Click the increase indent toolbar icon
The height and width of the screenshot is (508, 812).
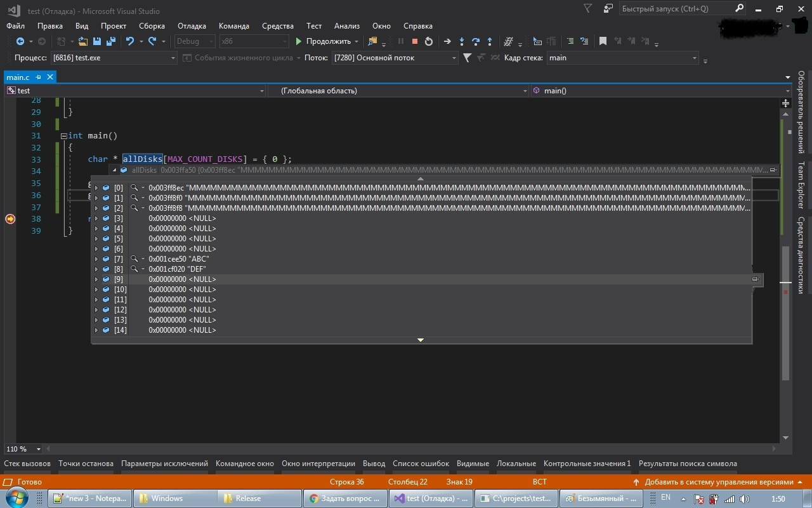584,41
